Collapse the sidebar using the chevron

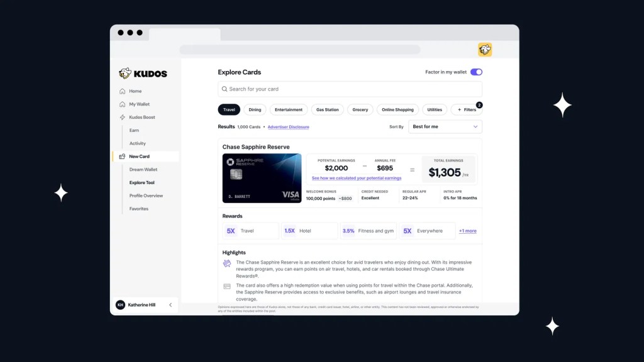(x=170, y=305)
